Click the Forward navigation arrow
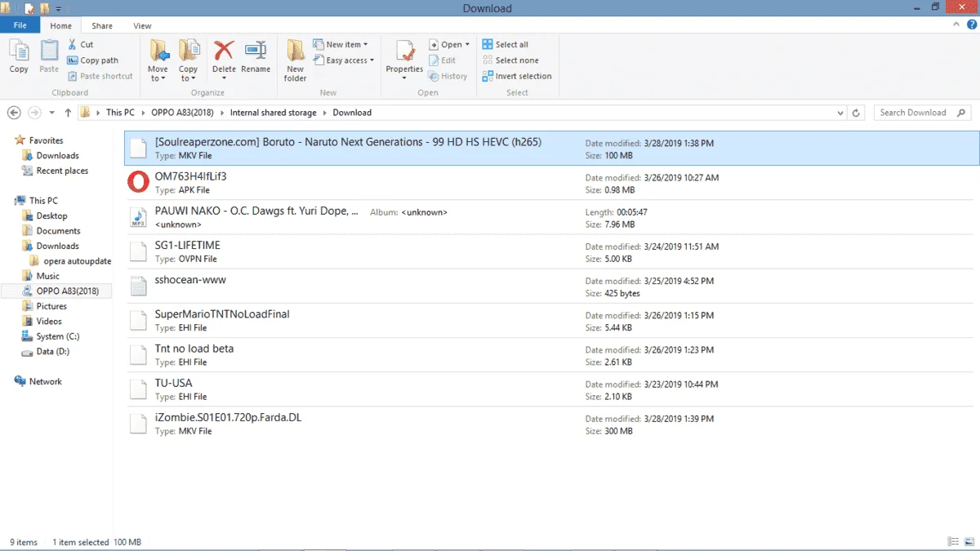 (34, 113)
